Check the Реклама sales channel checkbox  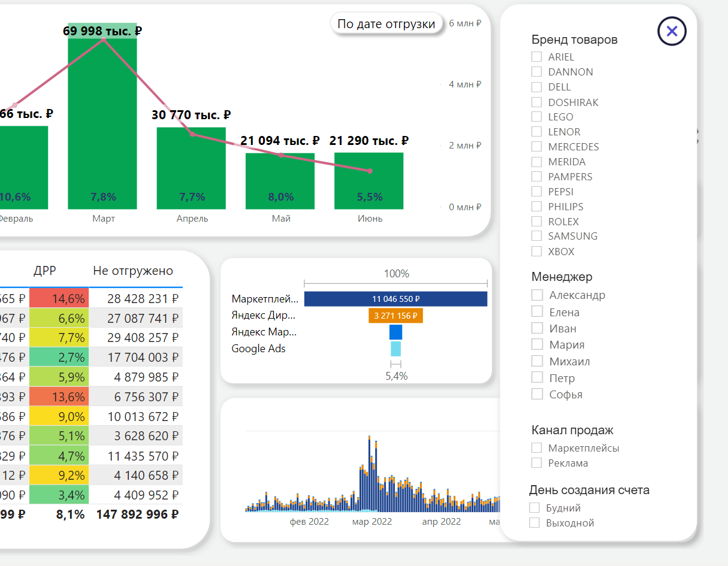click(537, 463)
